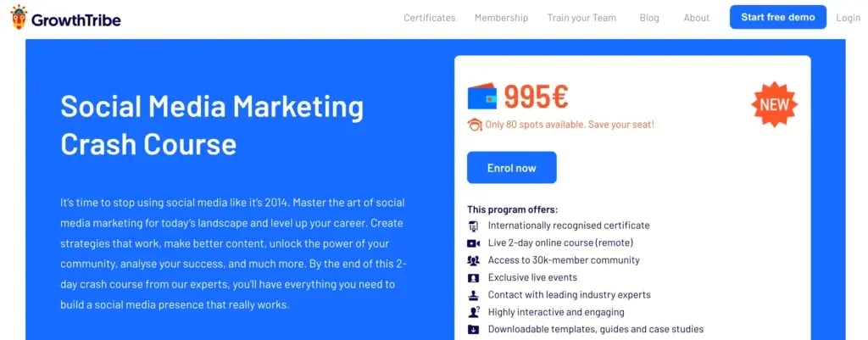The image size is (868, 340).
Task: Click the blue wallet price icon
Action: (x=482, y=97)
